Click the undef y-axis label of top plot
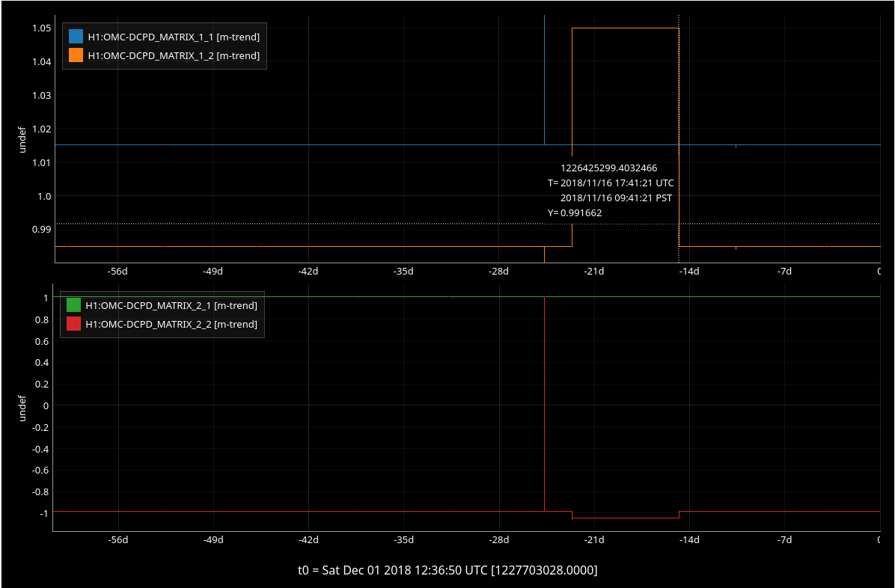895x588 pixels. tap(23, 141)
